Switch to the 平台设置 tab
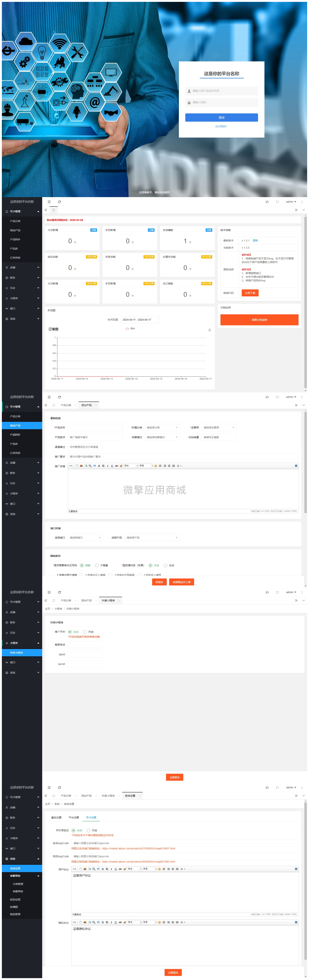 [x=74, y=818]
